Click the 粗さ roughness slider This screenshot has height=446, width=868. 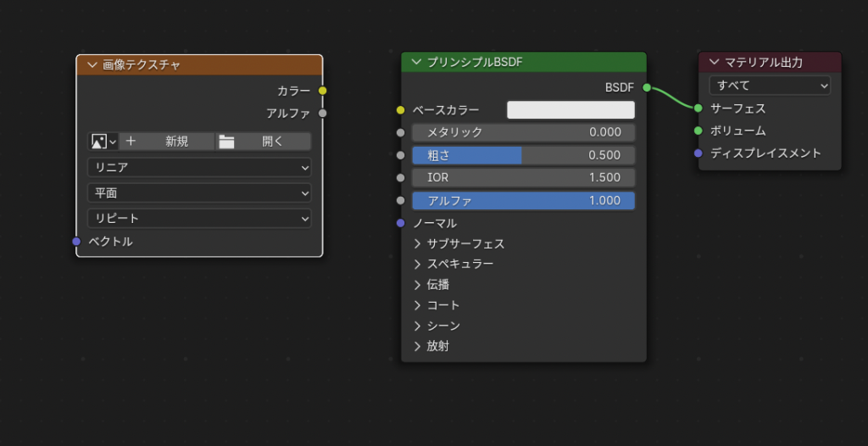click(523, 155)
